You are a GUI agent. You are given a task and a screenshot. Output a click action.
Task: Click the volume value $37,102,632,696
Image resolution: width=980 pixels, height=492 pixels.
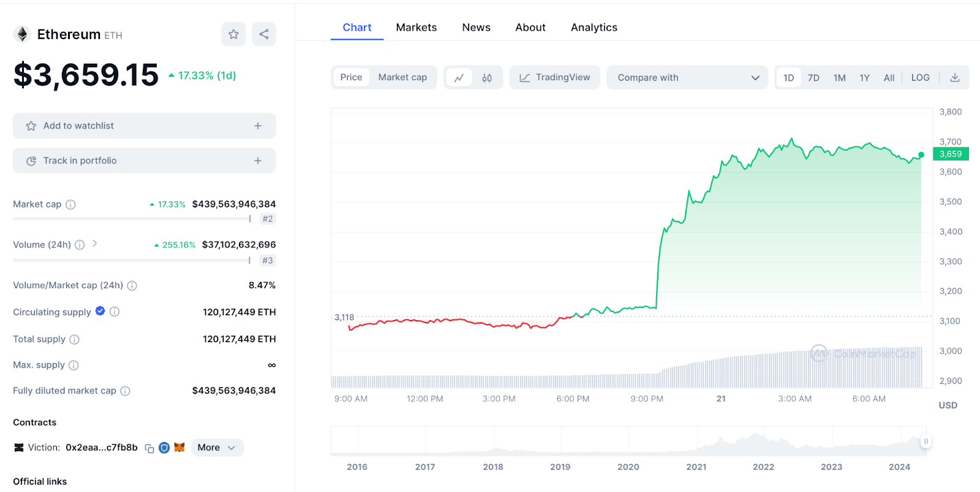[239, 245]
